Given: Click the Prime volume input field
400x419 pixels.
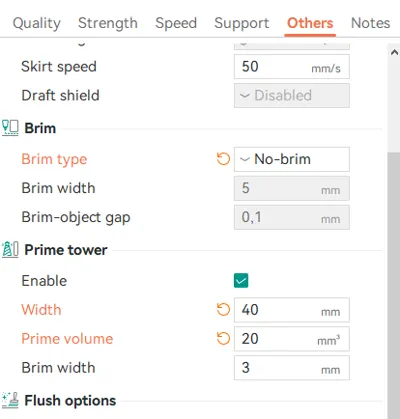Looking at the screenshot, I should (292, 339).
